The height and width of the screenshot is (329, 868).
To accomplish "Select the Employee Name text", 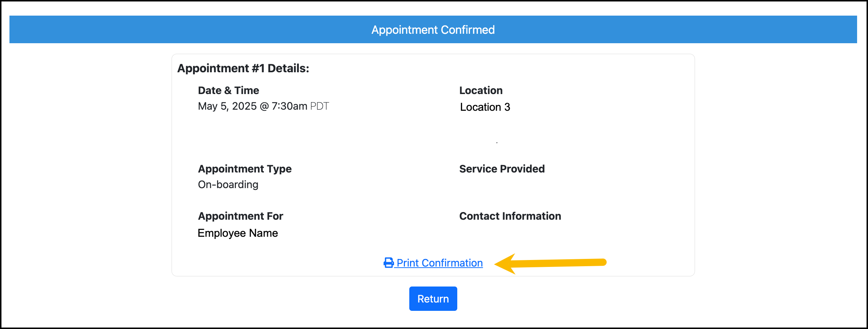I will pyautogui.click(x=238, y=233).
